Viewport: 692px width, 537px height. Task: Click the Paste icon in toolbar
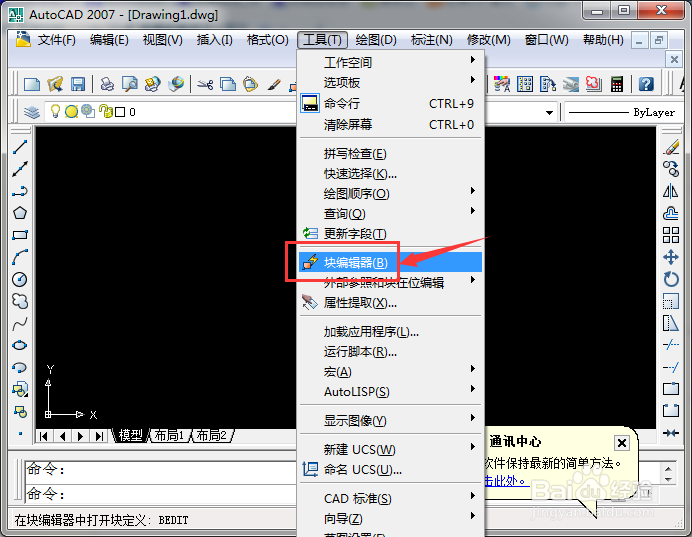250,84
